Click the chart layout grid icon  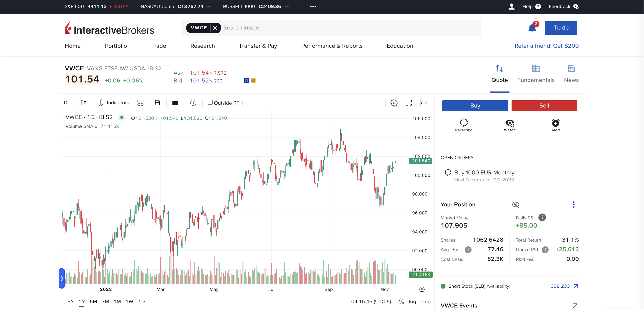pyautogui.click(x=140, y=103)
